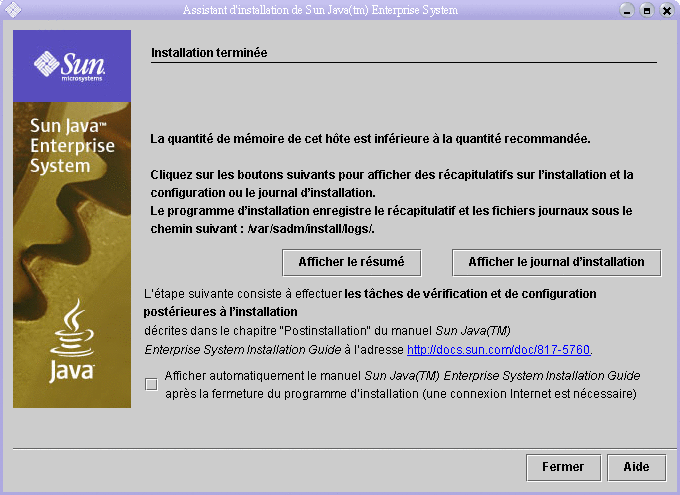680x495 pixels.
Task: Maximize the installer window
Action: 647,10
